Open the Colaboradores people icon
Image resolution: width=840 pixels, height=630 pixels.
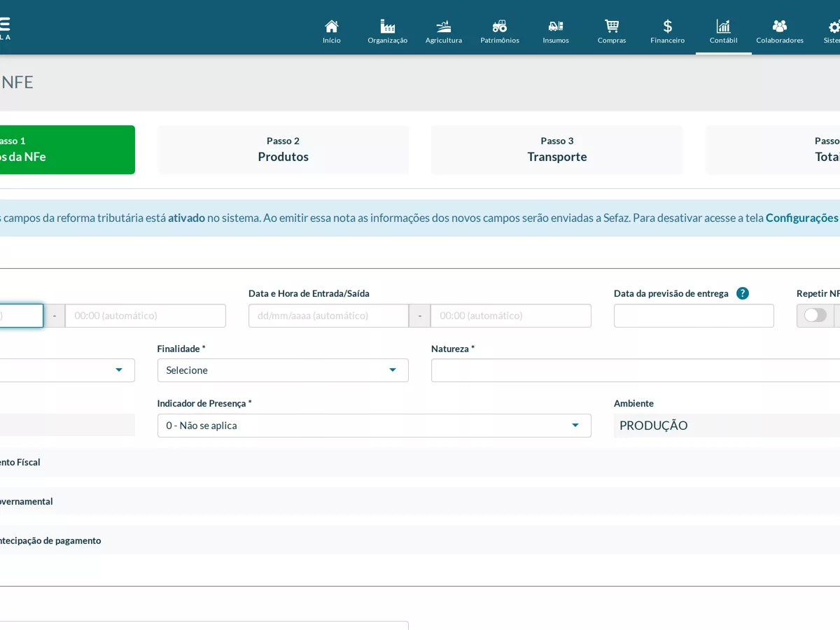click(780, 27)
